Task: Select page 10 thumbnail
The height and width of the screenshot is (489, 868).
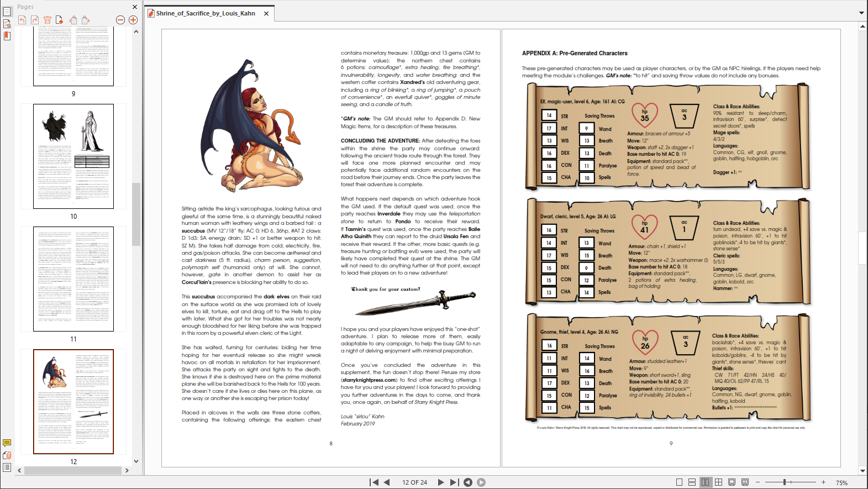Action: tap(73, 156)
